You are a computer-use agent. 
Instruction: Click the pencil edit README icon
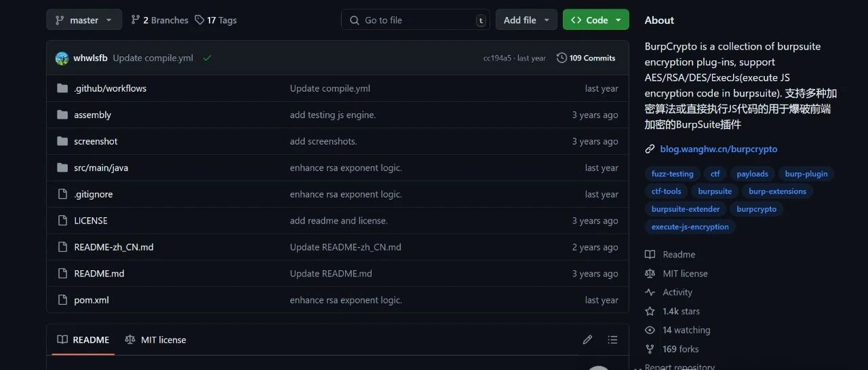tap(587, 339)
